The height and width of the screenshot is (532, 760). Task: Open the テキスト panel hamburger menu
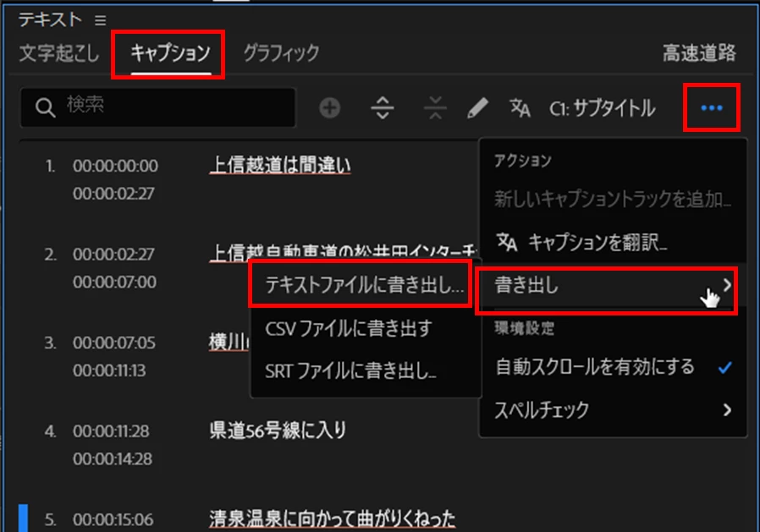pos(101,20)
